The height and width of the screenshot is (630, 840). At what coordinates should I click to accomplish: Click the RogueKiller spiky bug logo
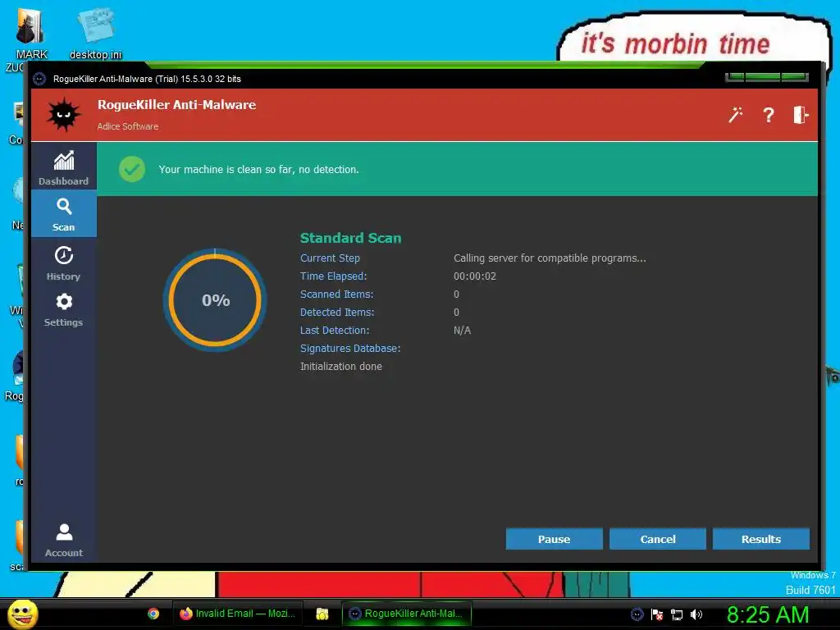pos(63,114)
